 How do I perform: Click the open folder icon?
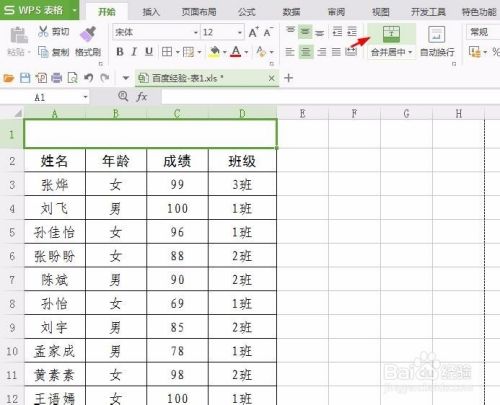click(9, 78)
